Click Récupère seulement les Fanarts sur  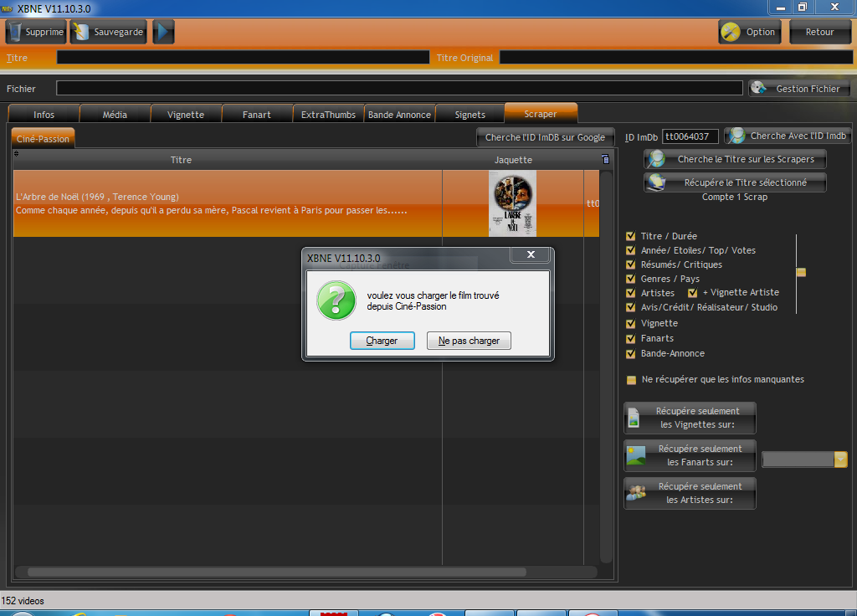690,455
